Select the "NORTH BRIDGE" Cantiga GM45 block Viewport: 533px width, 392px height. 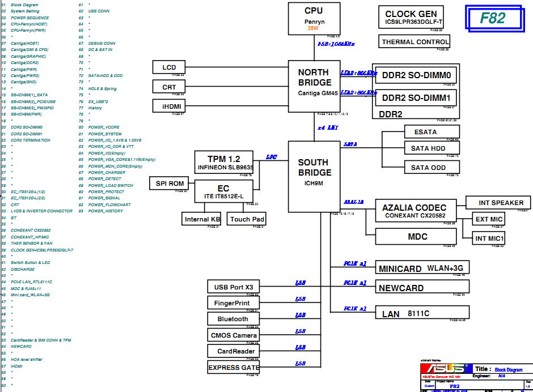point(314,86)
